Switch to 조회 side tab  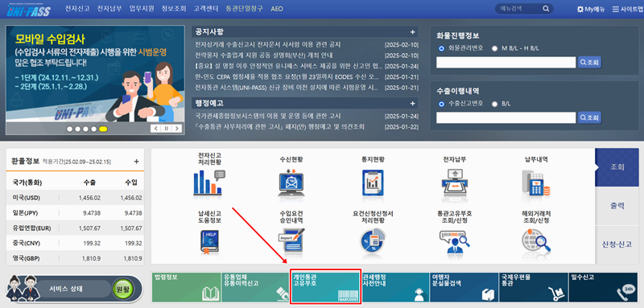click(x=617, y=167)
